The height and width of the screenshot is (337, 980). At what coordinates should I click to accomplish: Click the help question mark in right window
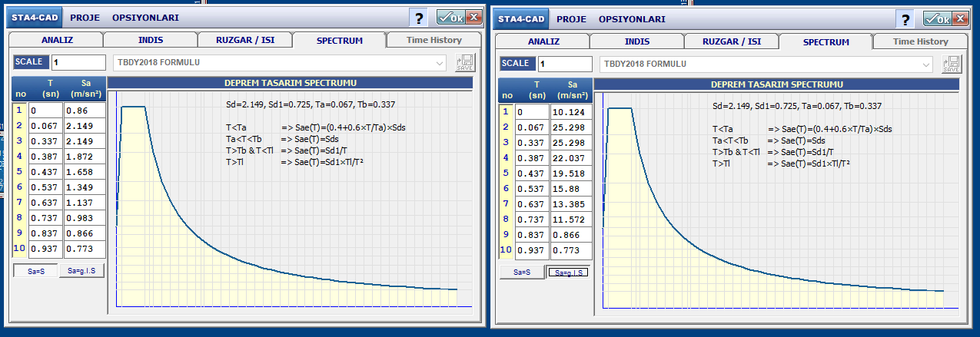pyautogui.click(x=905, y=18)
